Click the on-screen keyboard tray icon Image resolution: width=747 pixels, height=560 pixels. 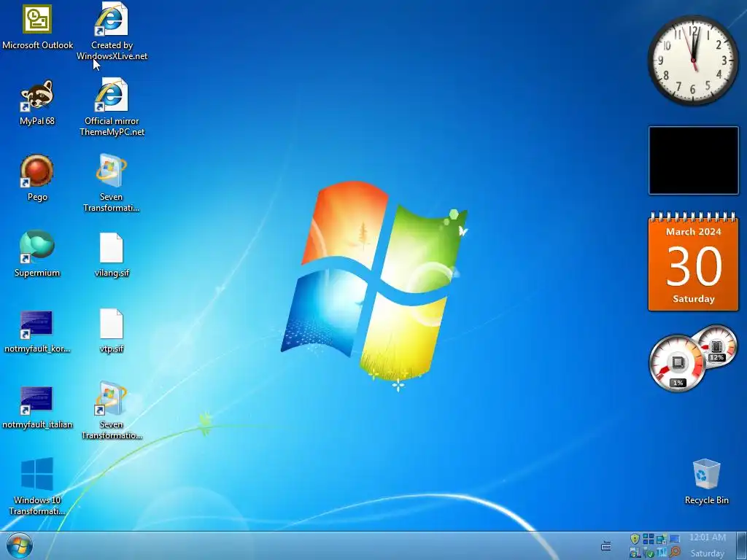click(606, 545)
